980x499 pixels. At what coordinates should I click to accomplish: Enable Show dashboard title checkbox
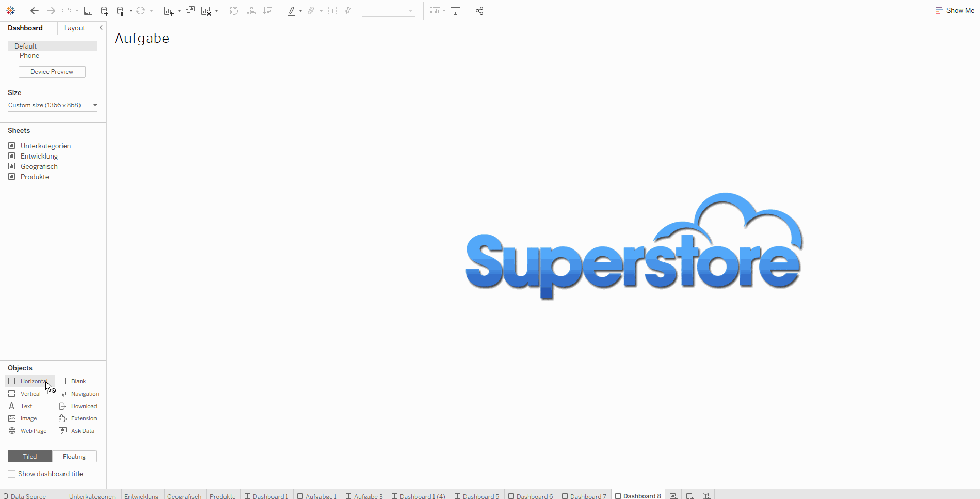(x=12, y=474)
